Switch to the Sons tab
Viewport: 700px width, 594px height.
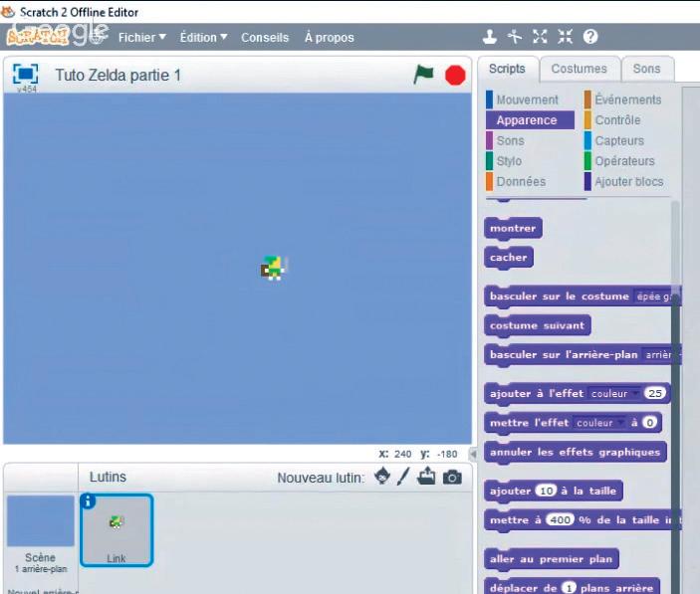click(x=646, y=69)
